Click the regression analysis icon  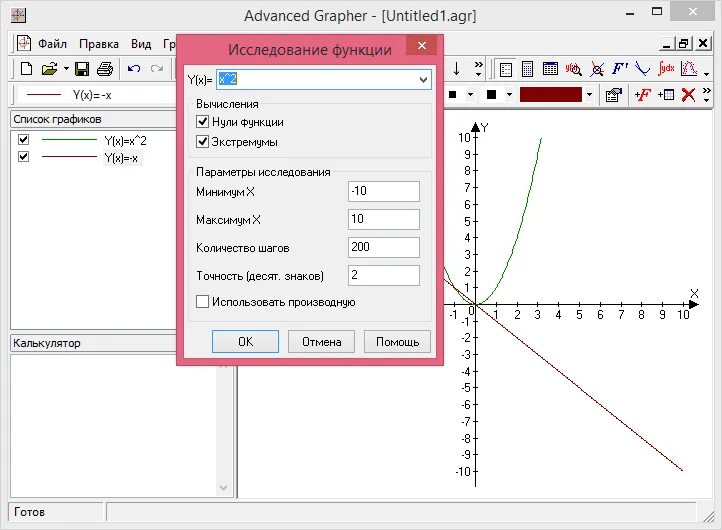pos(689,69)
